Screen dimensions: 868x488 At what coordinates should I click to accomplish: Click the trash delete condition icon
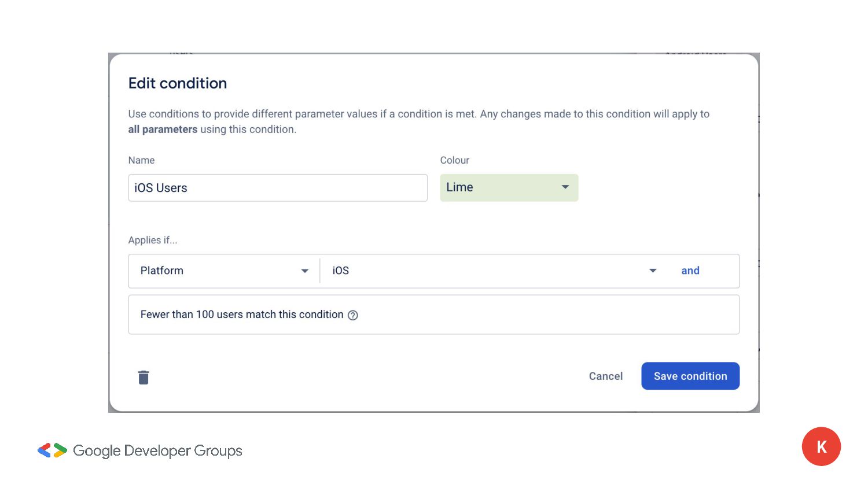pyautogui.click(x=144, y=378)
